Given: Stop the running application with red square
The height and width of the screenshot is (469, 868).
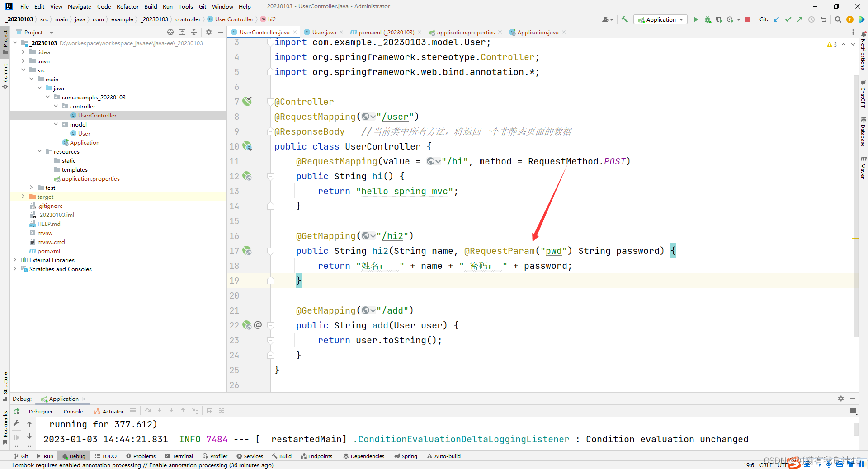Looking at the screenshot, I should click(748, 19).
